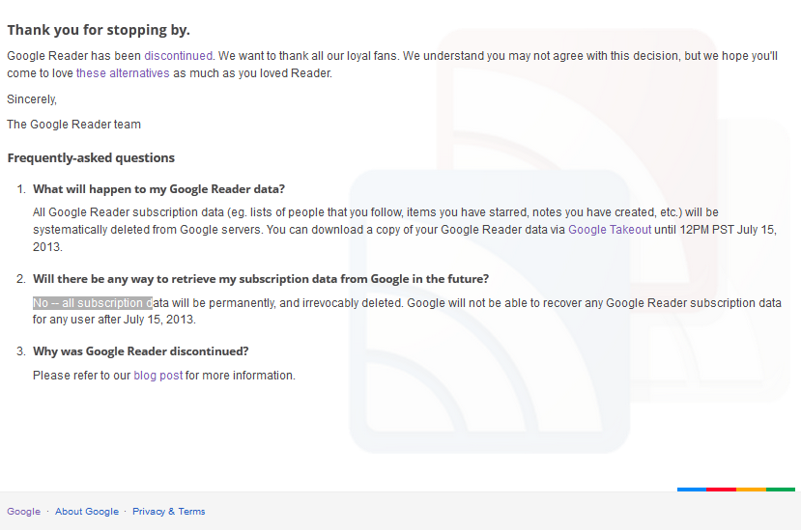The width and height of the screenshot is (801, 532).
Task: Open the 'discontinued' link
Action: 179,56
